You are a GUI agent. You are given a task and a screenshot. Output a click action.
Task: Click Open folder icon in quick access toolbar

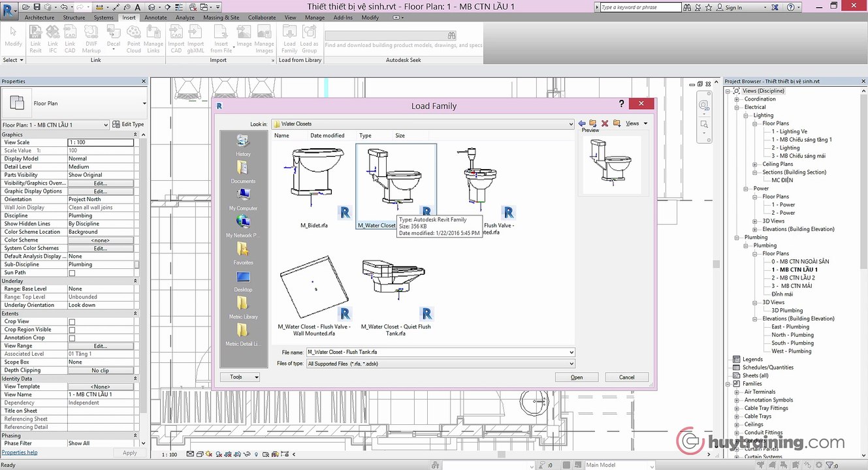click(x=27, y=7)
